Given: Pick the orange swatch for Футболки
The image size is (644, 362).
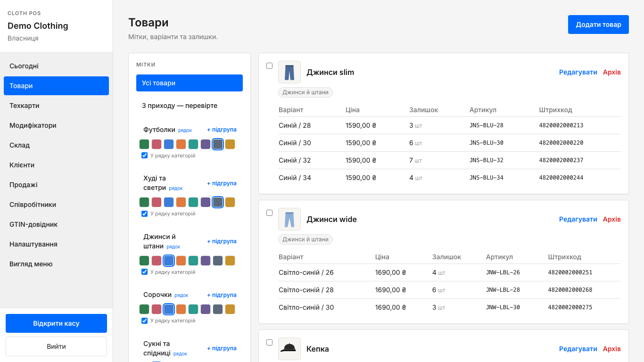Looking at the screenshot, I should pos(181,144).
